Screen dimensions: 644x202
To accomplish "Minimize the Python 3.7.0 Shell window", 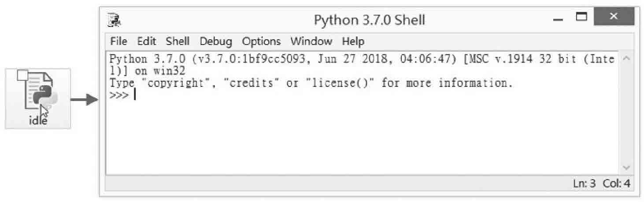I will [x=558, y=19].
